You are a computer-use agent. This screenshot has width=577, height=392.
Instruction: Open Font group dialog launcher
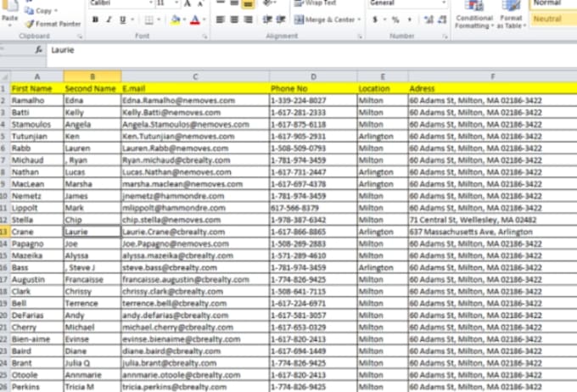(x=204, y=36)
